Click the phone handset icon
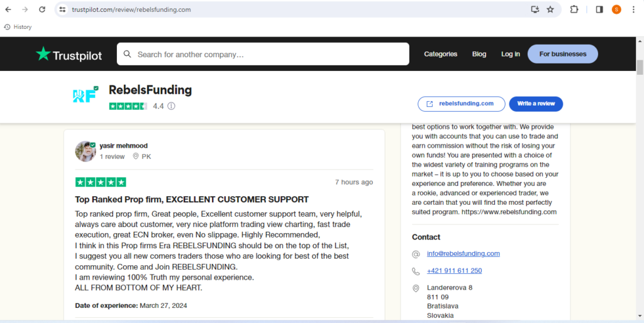The width and height of the screenshot is (644, 323). [416, 271]
